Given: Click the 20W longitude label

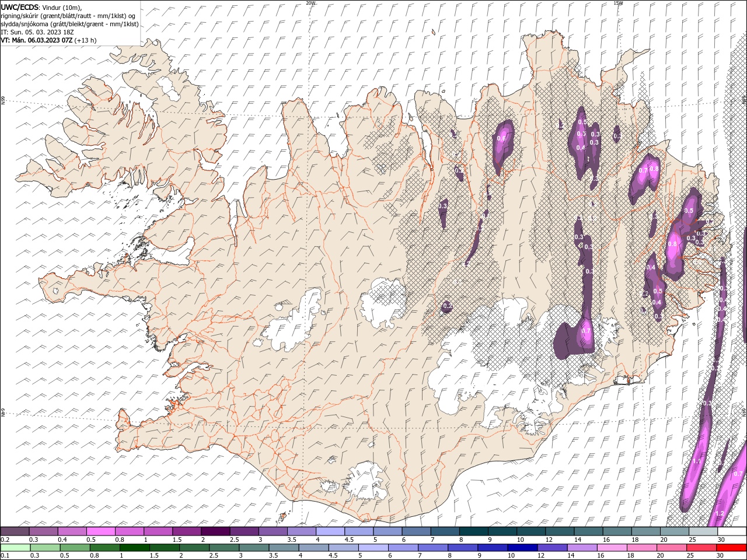Looking at the screenshot, I should [x=311, y=3].
